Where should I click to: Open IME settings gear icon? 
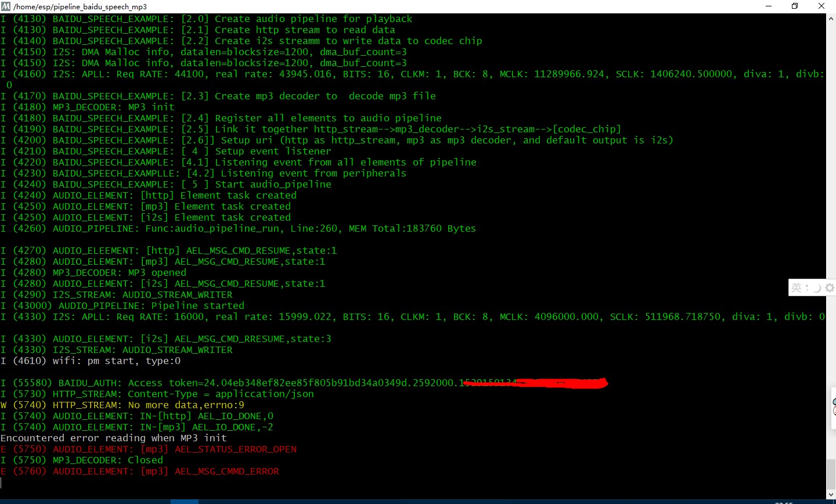point(830,287)
